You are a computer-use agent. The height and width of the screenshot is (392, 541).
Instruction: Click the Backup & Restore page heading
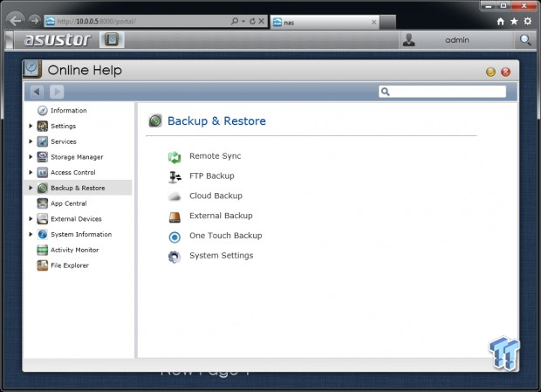click(x=216, y=120)
